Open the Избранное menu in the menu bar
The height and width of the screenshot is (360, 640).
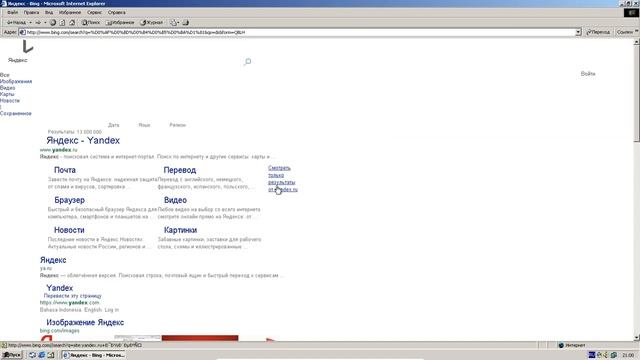click(70, 12)
